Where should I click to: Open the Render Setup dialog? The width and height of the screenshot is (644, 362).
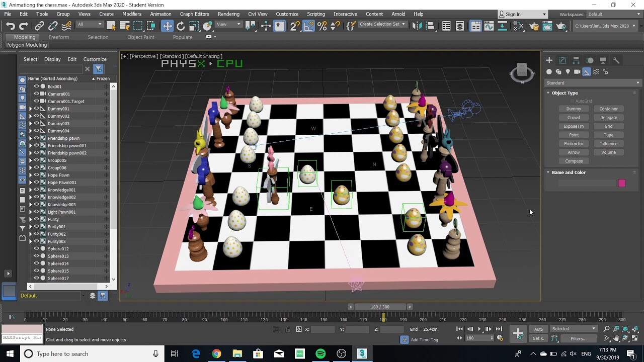pyautogui.click(x=535, y=26)
